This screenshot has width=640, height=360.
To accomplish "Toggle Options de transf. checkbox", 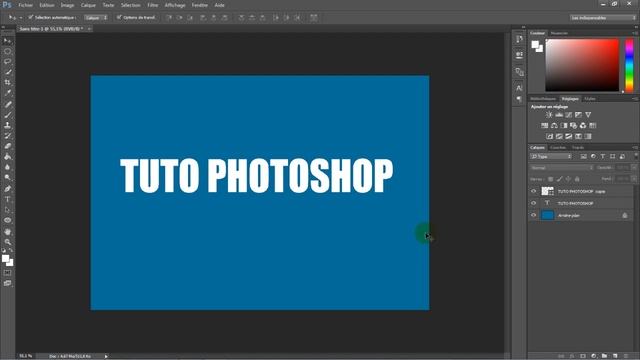I will [x=119, y=18].
